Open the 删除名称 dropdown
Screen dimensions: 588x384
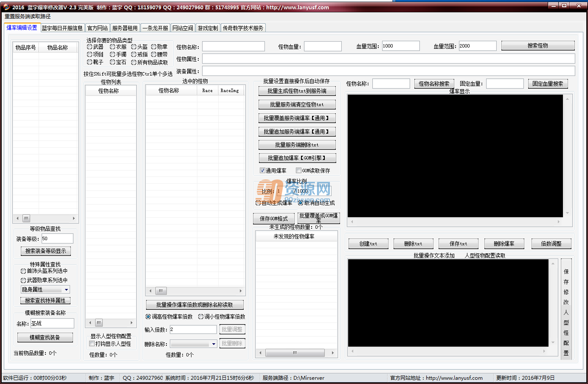(194, 344)
